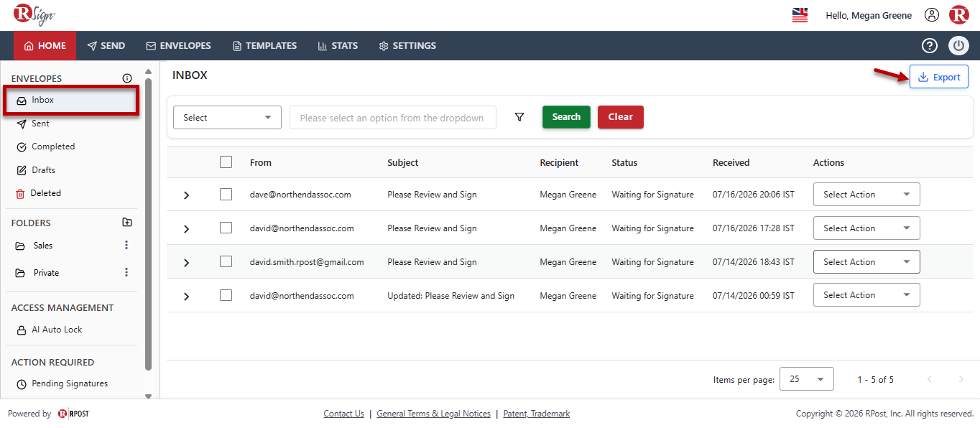Check the david.smith.rpost@gmail.com row checkbox
This screenshot has width=980, height=428.
pyautogui.click(x=226, y=261)
